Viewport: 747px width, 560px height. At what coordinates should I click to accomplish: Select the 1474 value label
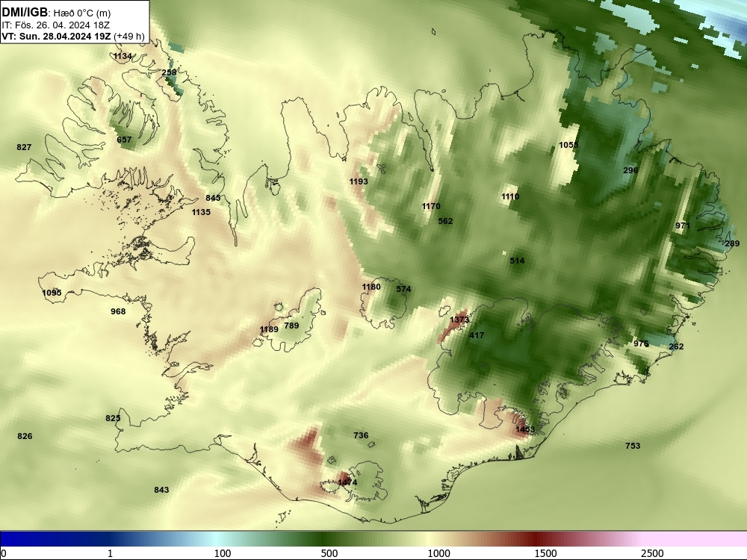347,482
